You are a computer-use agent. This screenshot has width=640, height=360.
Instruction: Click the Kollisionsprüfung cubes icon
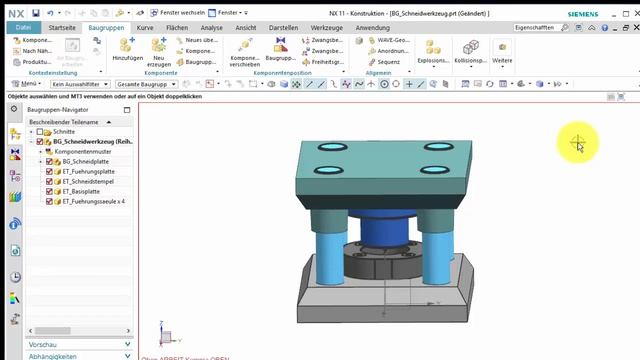(x=471, y=47)
